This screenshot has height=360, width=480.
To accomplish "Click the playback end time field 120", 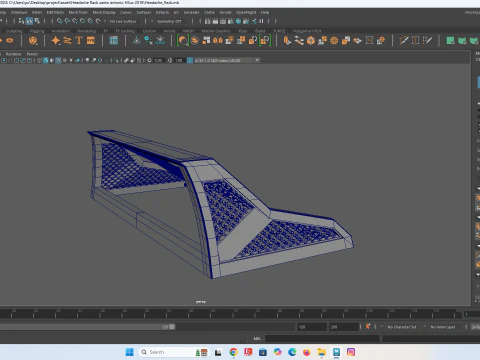I will (x=311, y=327).
